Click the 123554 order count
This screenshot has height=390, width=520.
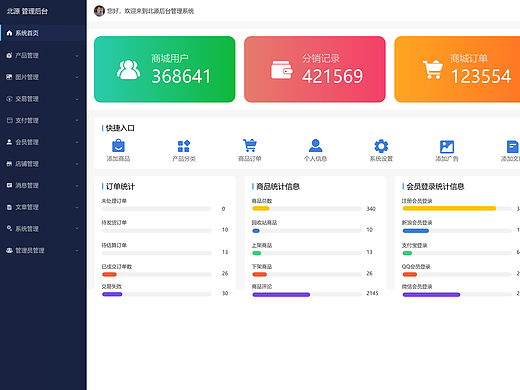(481, 76)
